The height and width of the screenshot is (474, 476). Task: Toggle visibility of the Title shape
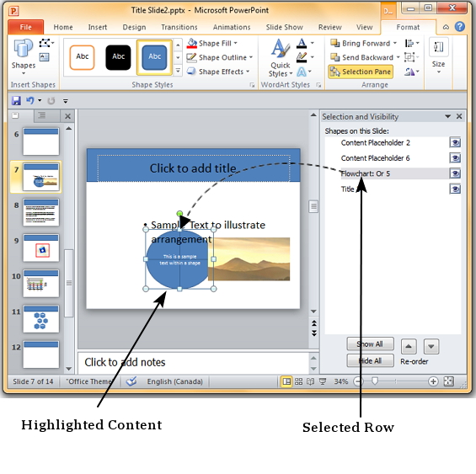(x=455, y=189)
